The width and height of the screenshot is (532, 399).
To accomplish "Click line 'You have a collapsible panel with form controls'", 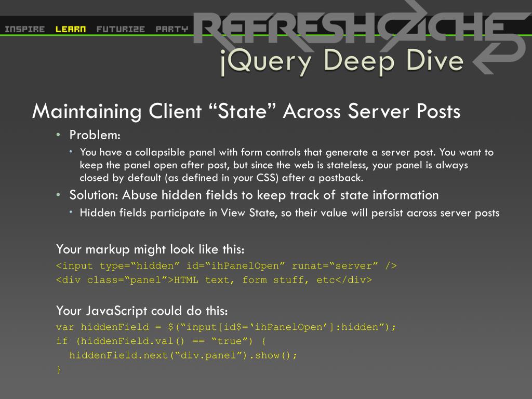I will [286, 152].
